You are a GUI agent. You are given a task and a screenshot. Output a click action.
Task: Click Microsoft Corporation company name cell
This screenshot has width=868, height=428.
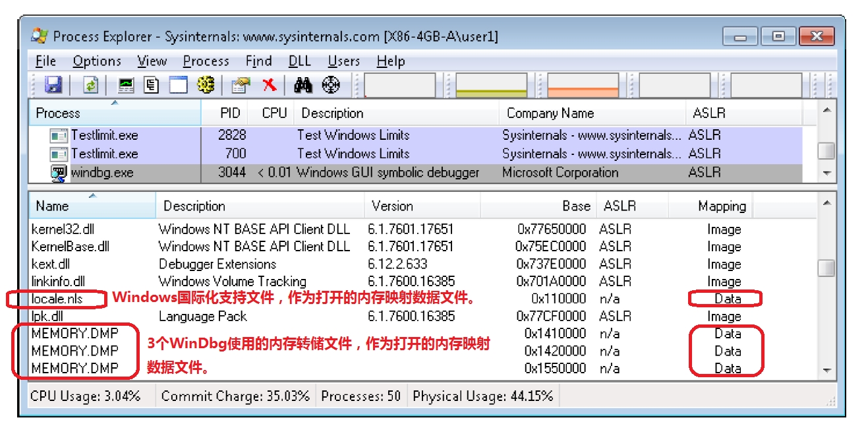[560, 173]
